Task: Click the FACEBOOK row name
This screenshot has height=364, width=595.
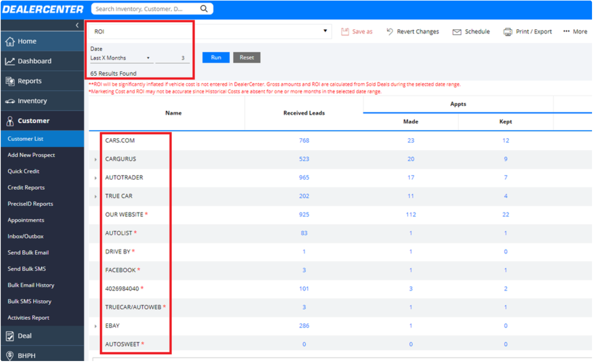Action: (120, 270)
